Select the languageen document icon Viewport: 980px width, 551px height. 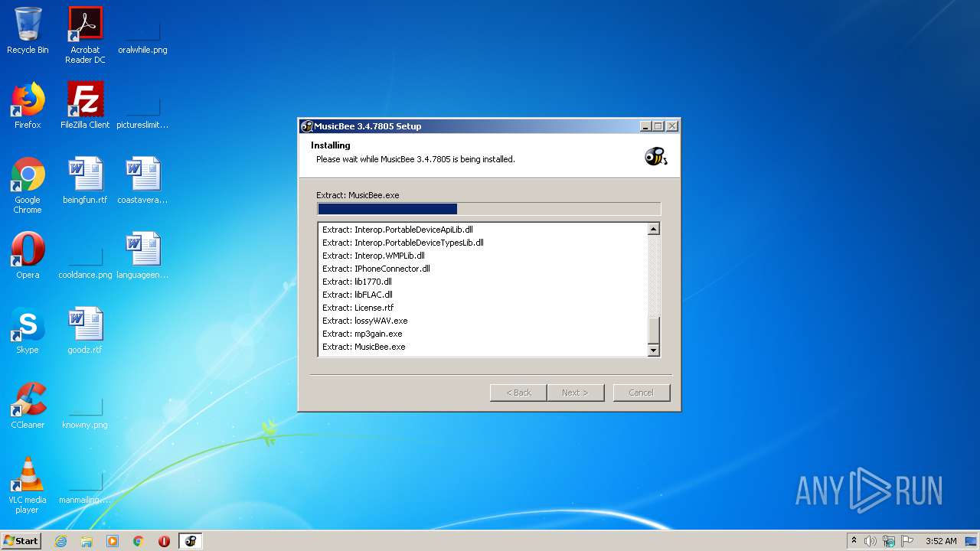click(142, 256)
